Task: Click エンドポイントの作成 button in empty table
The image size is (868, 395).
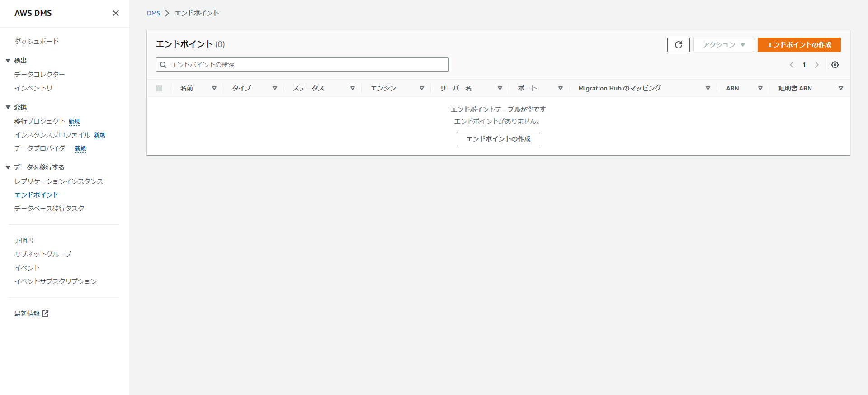Action: click(x=498, y=139)
